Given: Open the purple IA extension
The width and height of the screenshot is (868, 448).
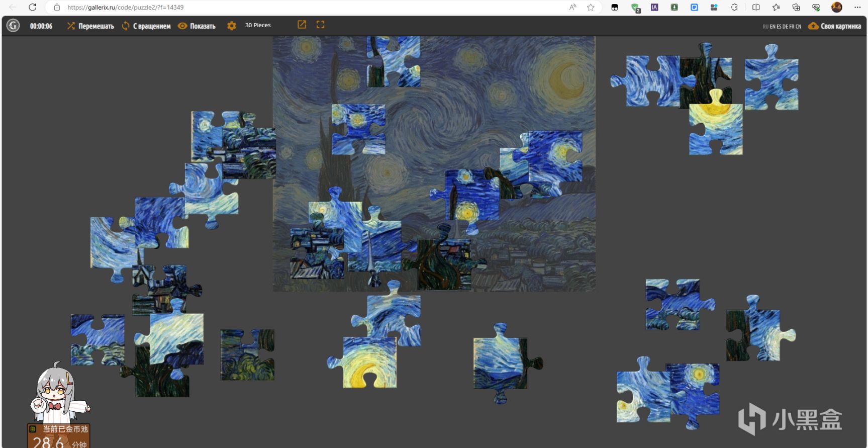Looking at the screenshot, I should (654, 7).
